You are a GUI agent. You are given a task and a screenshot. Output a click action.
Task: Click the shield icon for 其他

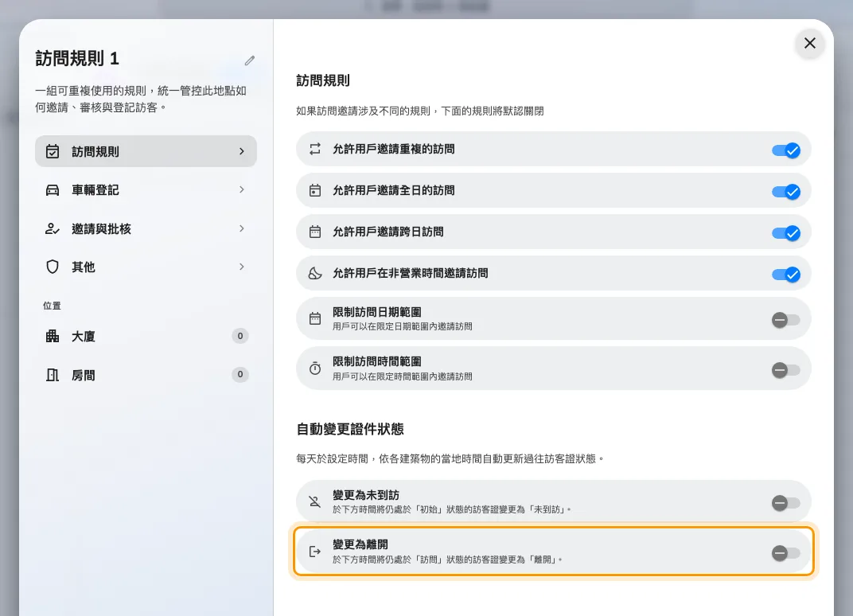[x=53, y=267]
